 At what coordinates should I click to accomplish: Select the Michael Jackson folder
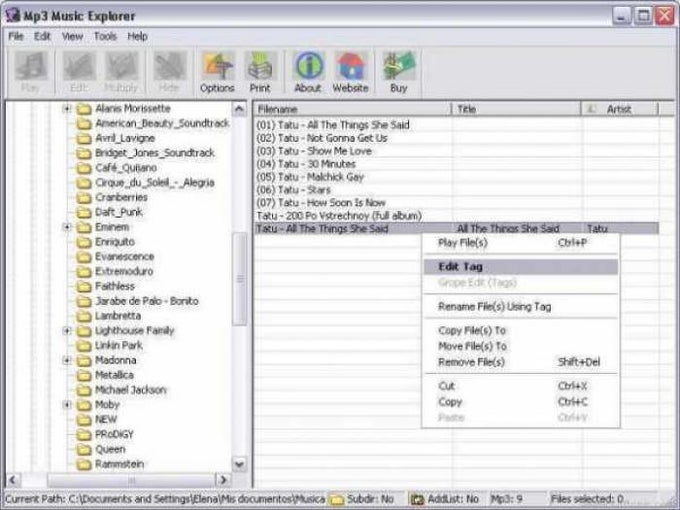click(131, 390)
